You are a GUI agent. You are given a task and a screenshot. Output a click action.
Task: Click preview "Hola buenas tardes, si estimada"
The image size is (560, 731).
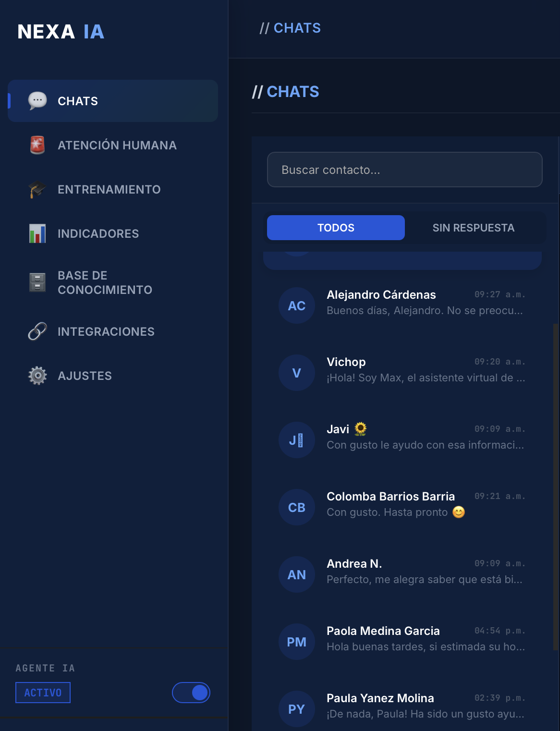tap(426, 647)
